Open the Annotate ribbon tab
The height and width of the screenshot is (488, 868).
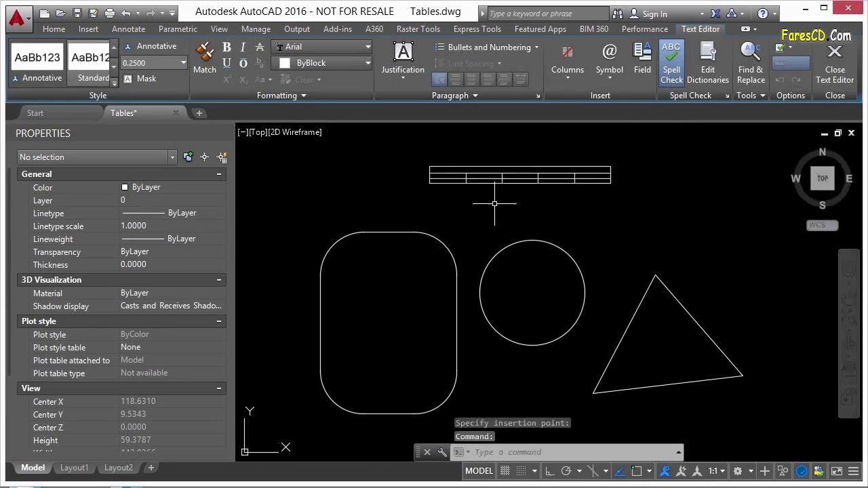(128, 29)
